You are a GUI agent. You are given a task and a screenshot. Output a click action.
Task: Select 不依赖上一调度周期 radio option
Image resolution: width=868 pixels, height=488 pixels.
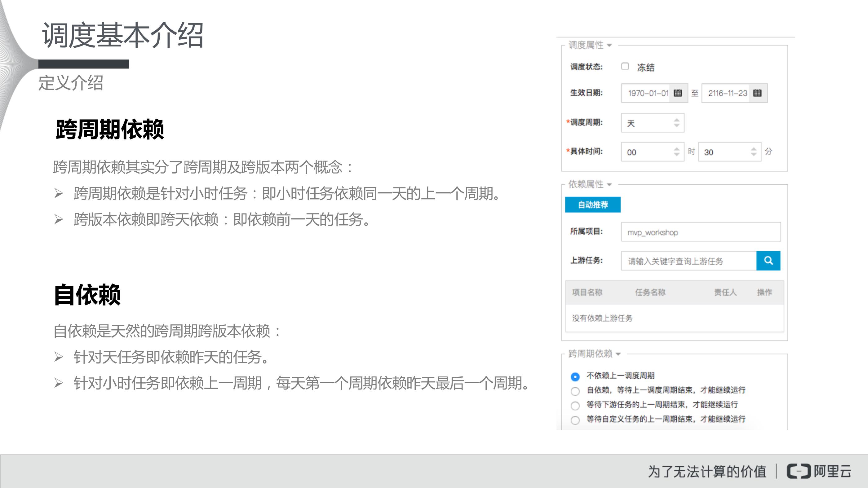[x=575, y=376]
